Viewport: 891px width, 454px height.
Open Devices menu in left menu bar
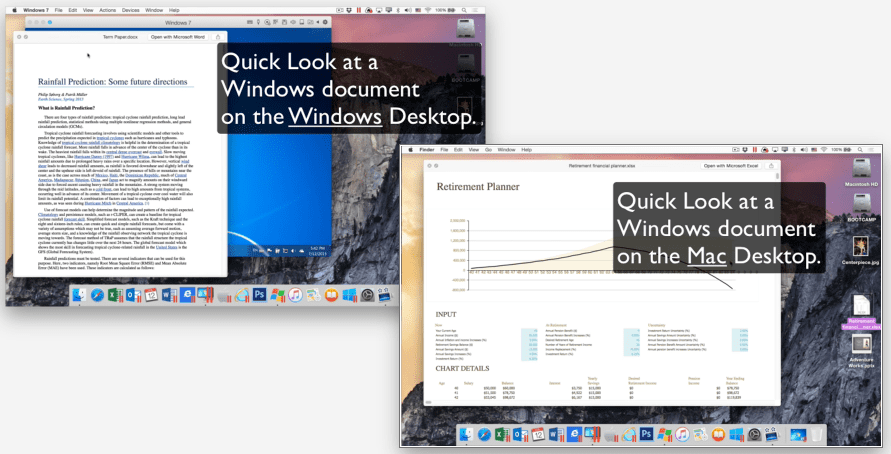130,10
